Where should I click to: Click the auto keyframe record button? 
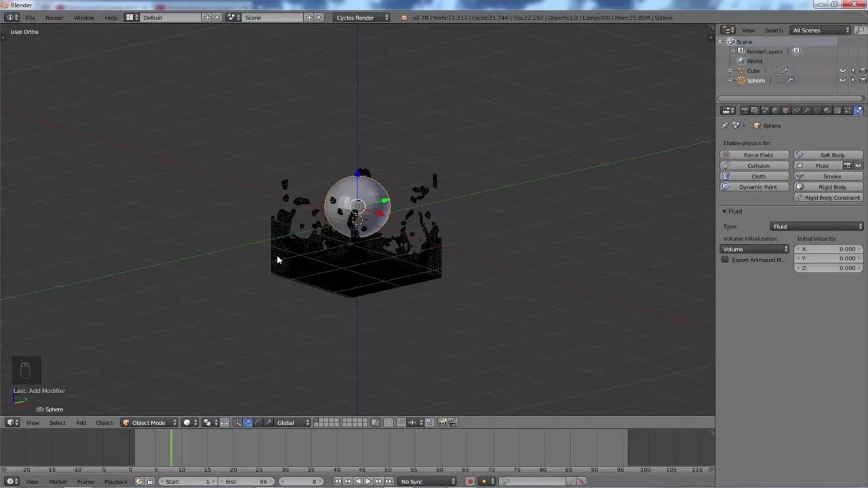pyautogui.click(x=470, y=481)
